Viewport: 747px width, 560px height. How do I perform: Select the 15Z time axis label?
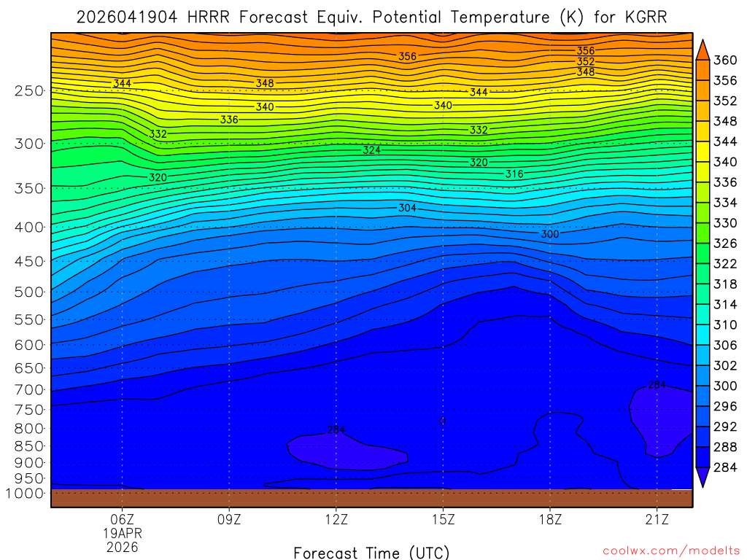pyautogui.click(x=443, y=519)
